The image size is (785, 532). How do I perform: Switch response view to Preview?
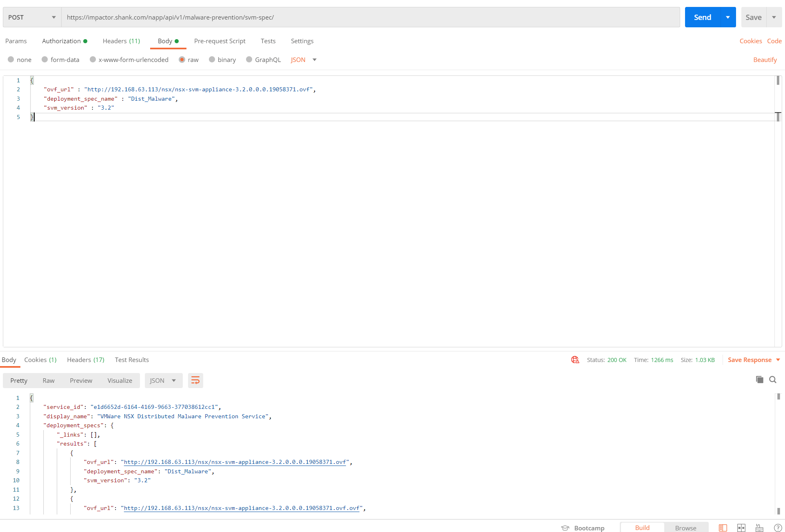coord(81,380)
